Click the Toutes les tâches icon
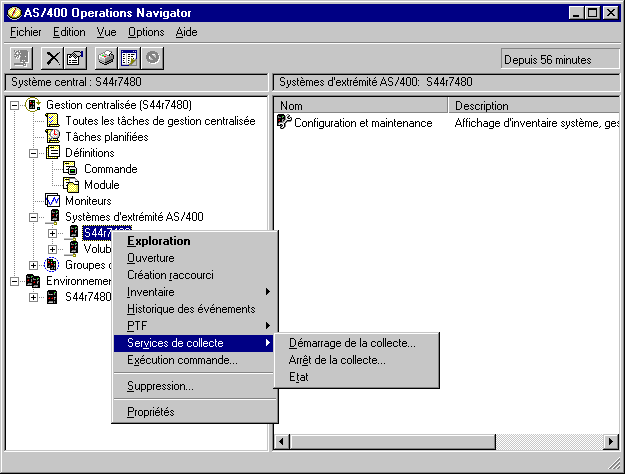Viewport: 625px width, 474px height. (52, 120)
